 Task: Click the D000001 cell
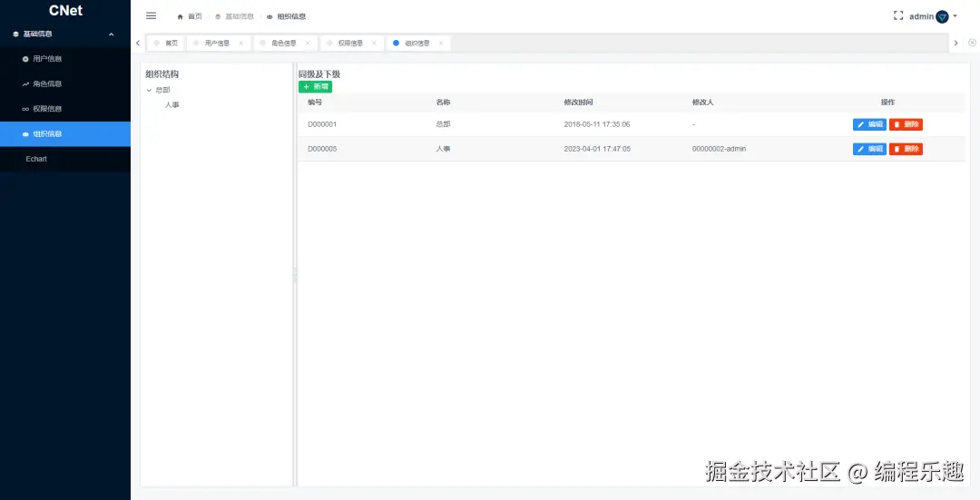[322, 124]
